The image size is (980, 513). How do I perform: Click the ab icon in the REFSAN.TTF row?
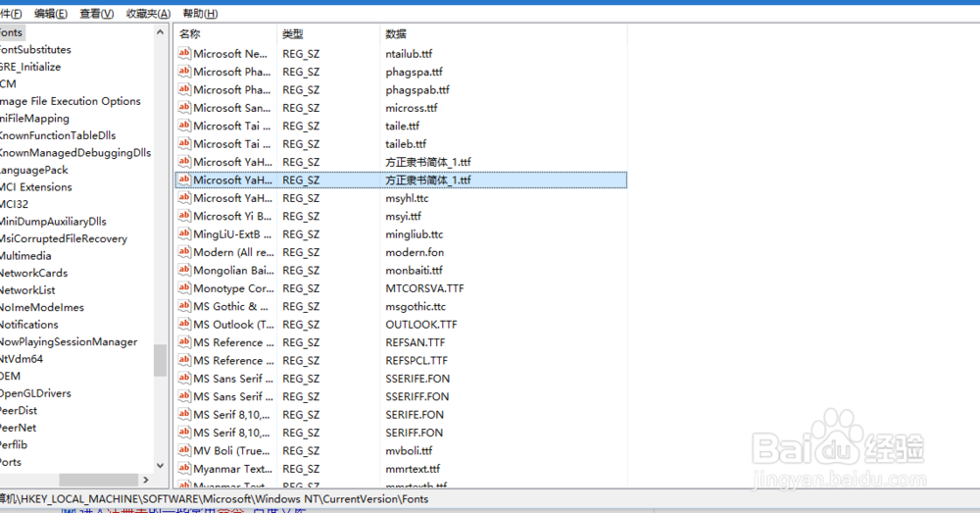coord(184,342)
